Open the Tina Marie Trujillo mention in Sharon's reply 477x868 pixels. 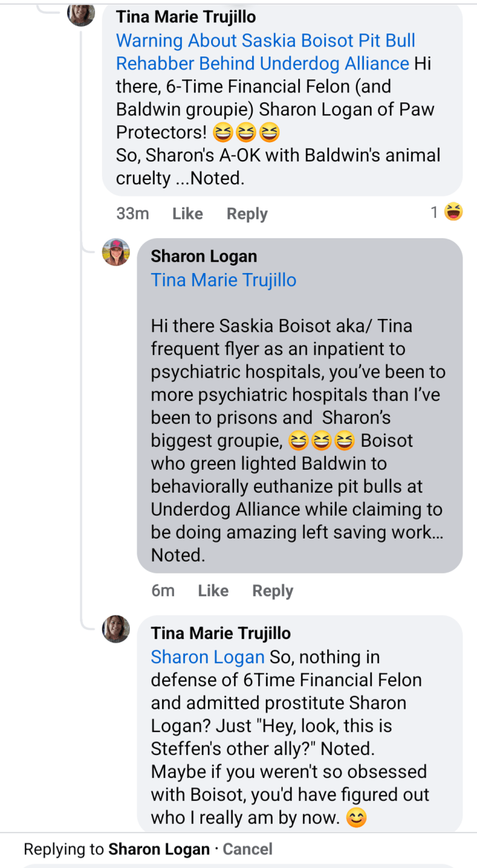pyautogui.click(x=224, y=280)
